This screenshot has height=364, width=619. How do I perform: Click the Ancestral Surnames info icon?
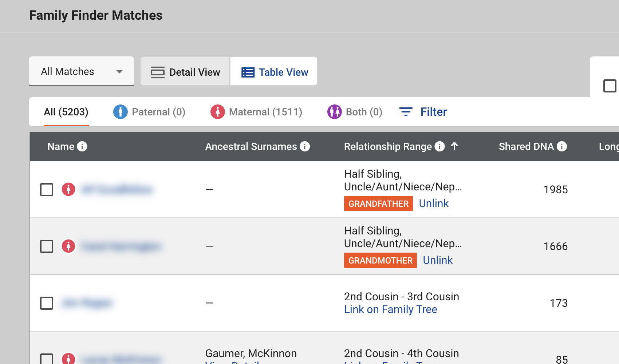pyautogui.click(x=305, y=146)
